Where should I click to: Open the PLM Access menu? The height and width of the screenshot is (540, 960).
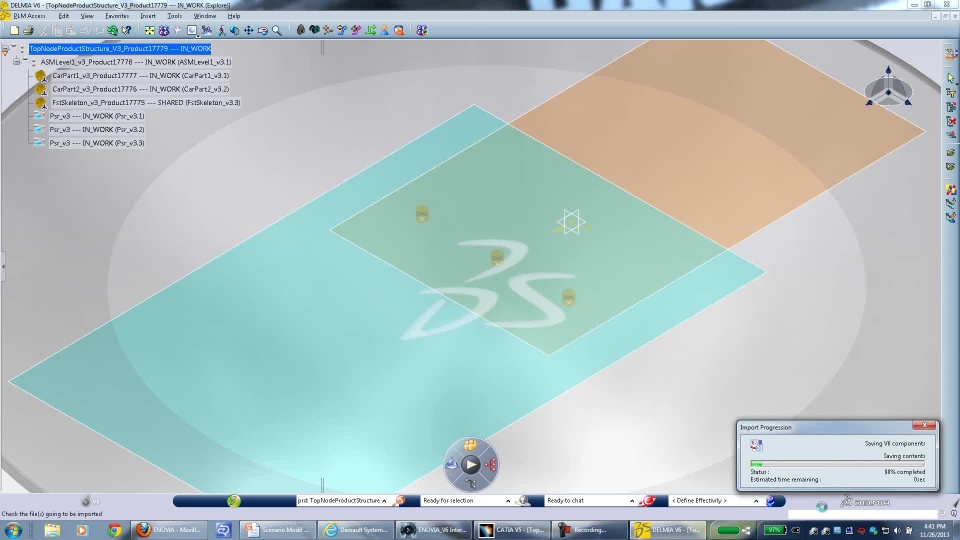tap(29, 16)
